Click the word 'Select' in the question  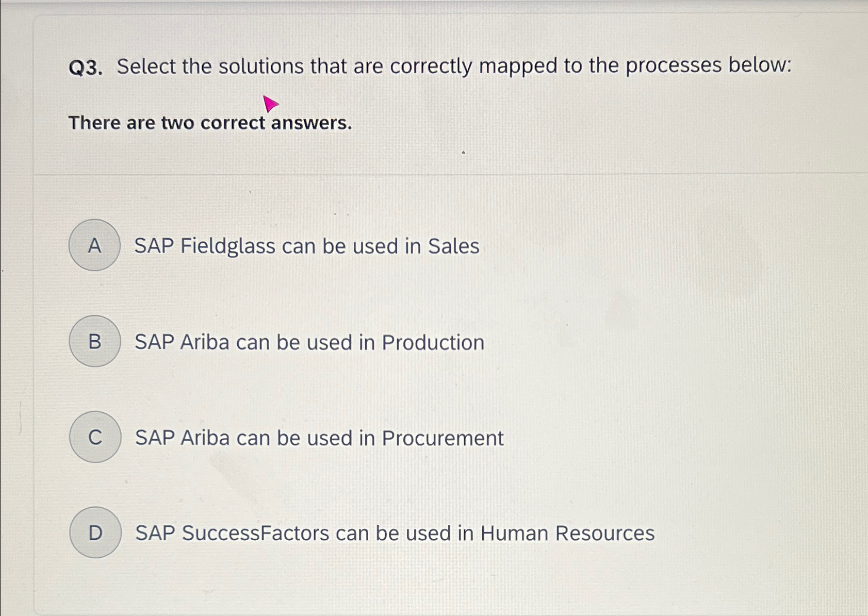pos(146,66)
